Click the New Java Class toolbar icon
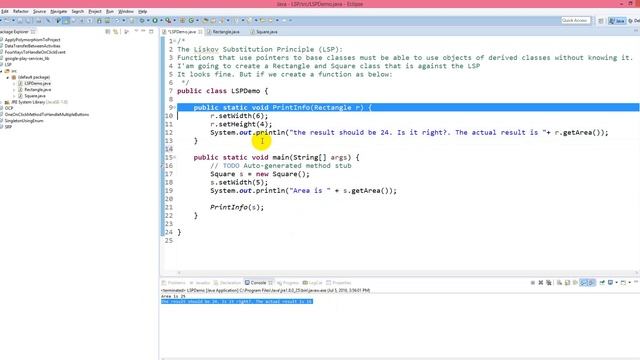Screen dimensions: 640x360 (x=191, y=20)
